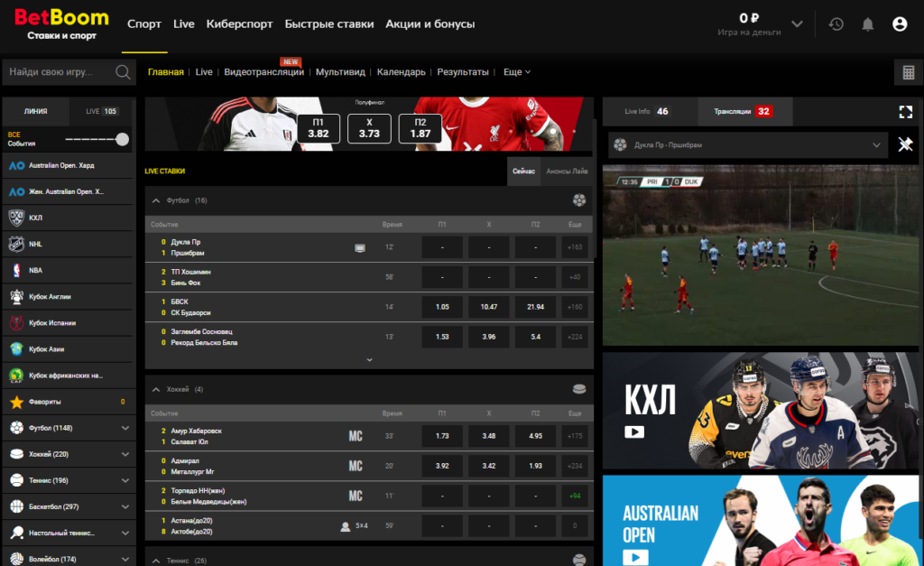The height and width of the screenshot is (566, 924).
Task: Open КХЛ league in sidebar
Action: [x=68, y=218]
